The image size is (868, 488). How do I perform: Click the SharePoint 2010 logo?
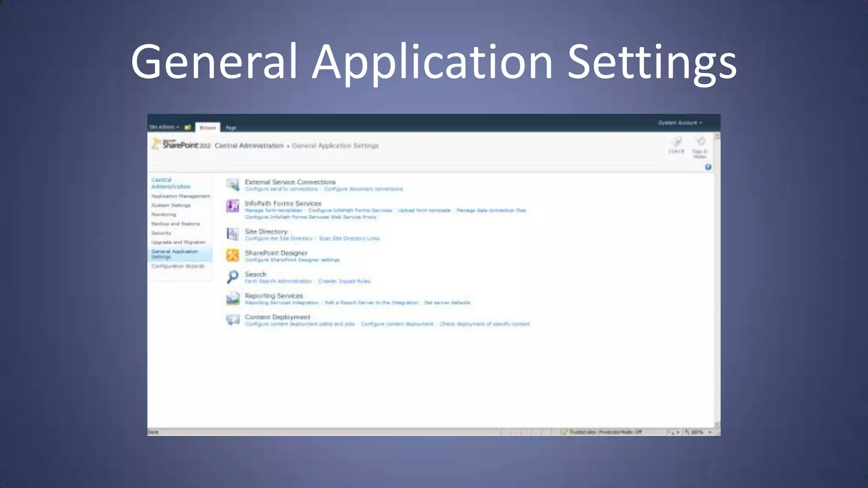click(x=181, y=144)
